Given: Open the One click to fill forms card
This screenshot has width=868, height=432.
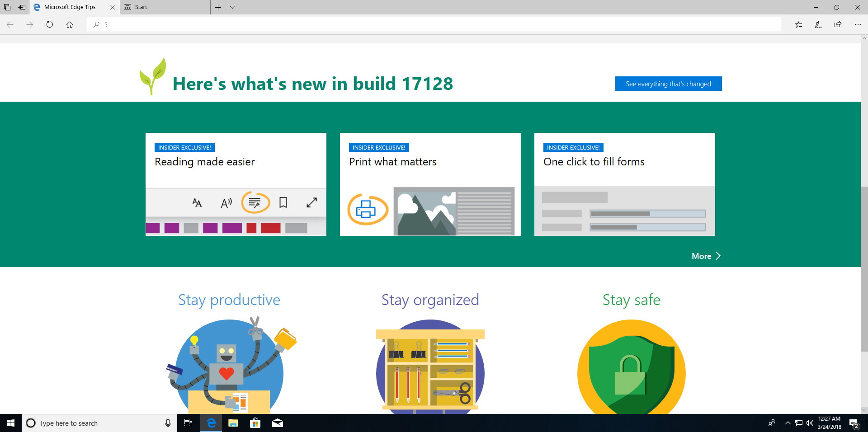Looking at the screenshot, I should click(625, 184).
